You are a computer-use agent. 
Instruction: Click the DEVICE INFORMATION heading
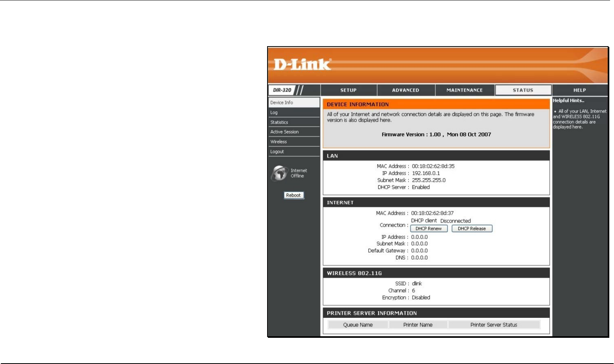pos(358,104)
